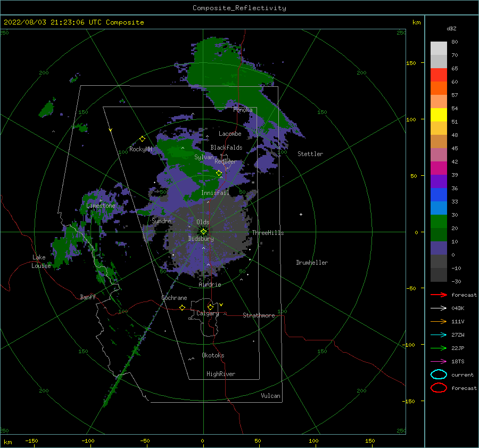This screenshot has height=448, width=479.
Task: Click the current legend text
Action: point(463,374)
